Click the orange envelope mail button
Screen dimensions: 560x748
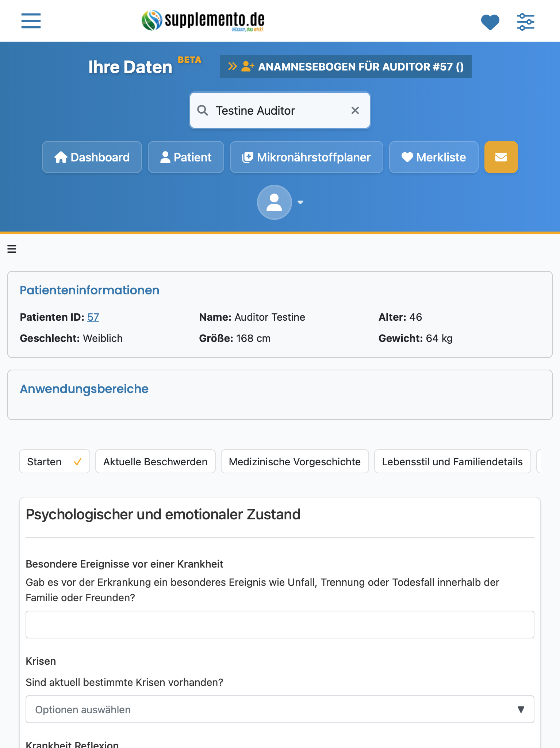(501, 157)
